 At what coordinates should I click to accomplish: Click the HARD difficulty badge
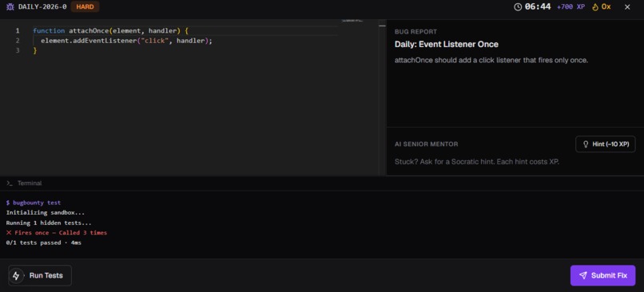point(85,7)
